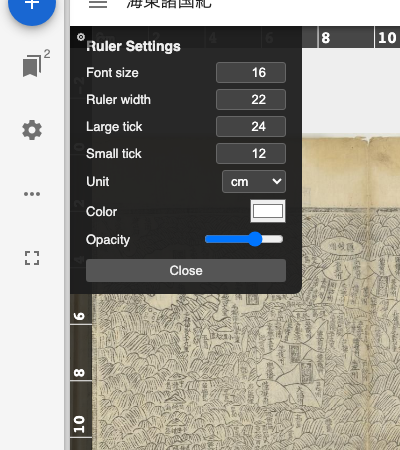Open the hamburger menu next to the title
This screenshot has width=400, height=450.
tap(98, 4)
